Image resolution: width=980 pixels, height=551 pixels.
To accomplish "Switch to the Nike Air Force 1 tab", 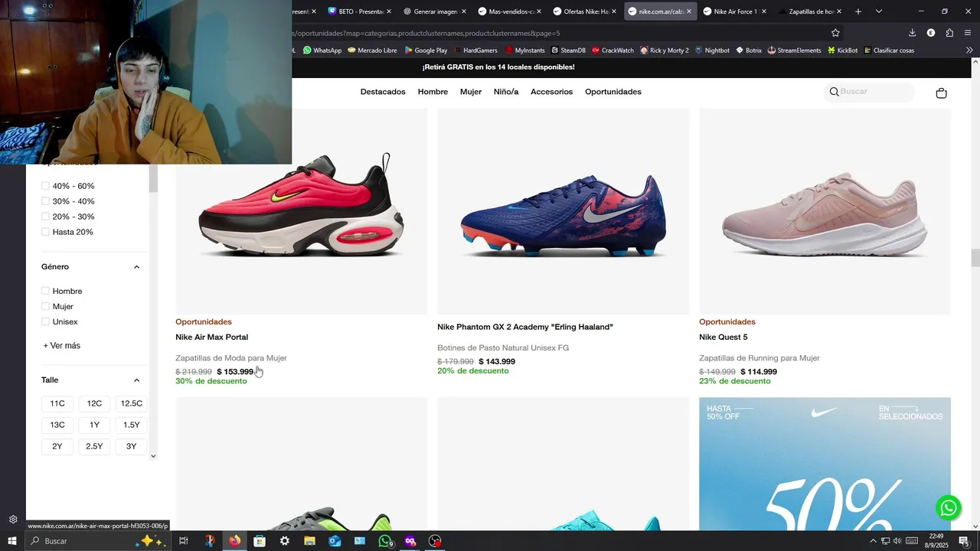I will click(734, 11).
